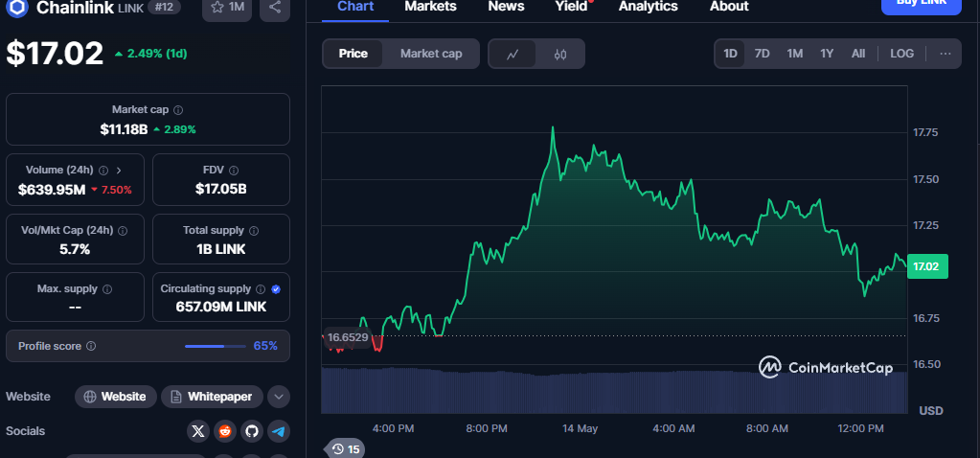The width and height of the screenshot is (980, 458).
Task: Switch to the Chart tab
Action: pos(355,7)
